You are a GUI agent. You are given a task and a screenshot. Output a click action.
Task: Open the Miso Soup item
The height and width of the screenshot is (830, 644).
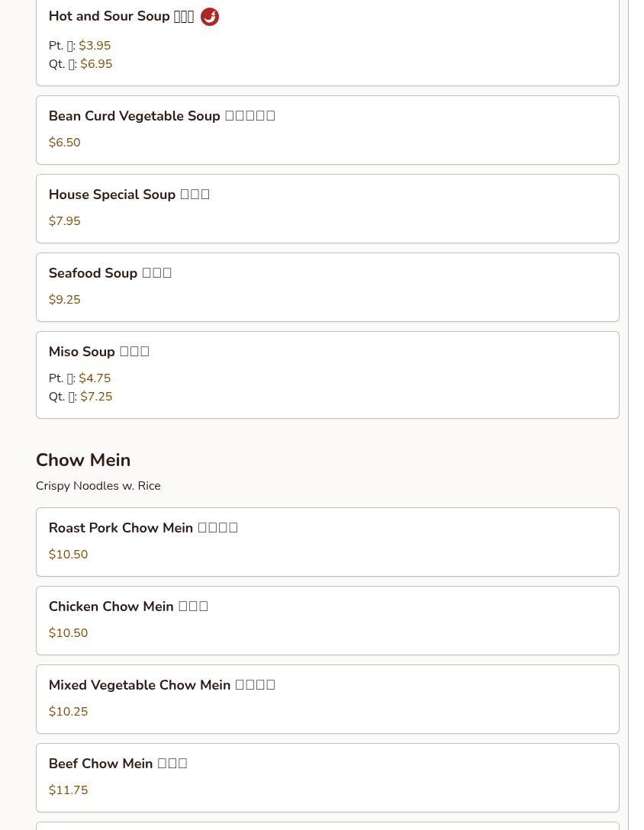pyautogui.click(x=98, y=352)
